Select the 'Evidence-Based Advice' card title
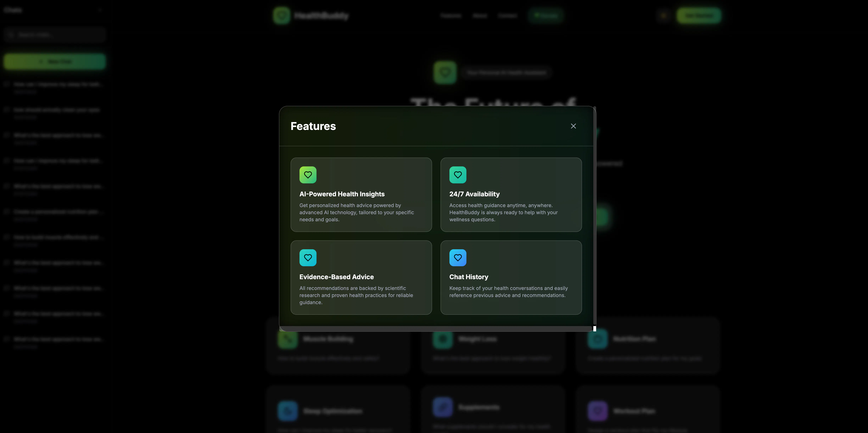The image size is (868, 433). (336, 277)
